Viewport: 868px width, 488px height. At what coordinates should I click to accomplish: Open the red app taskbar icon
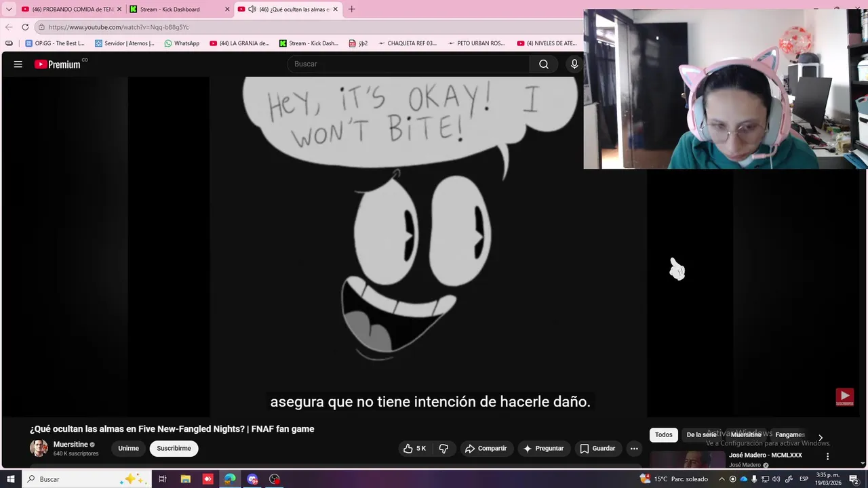[208, 479]
